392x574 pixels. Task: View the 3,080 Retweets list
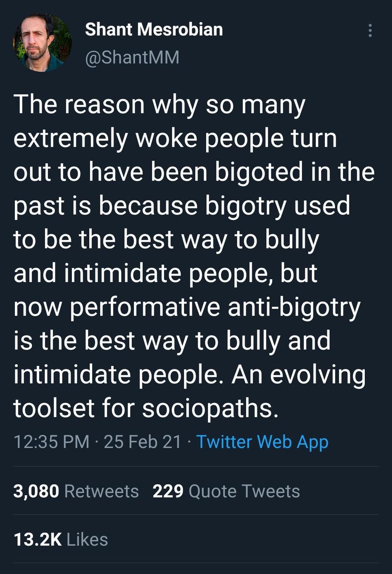36,491
